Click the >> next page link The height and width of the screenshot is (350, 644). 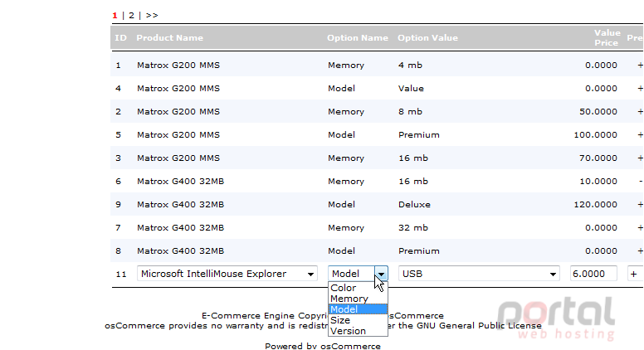(x=152, y=16)
